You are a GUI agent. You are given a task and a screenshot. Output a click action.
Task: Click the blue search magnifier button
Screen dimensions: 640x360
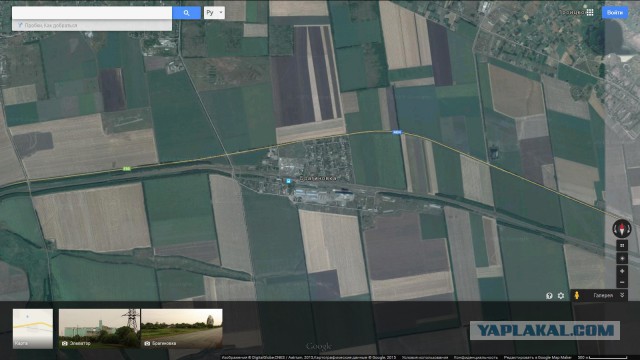point(187,13)
